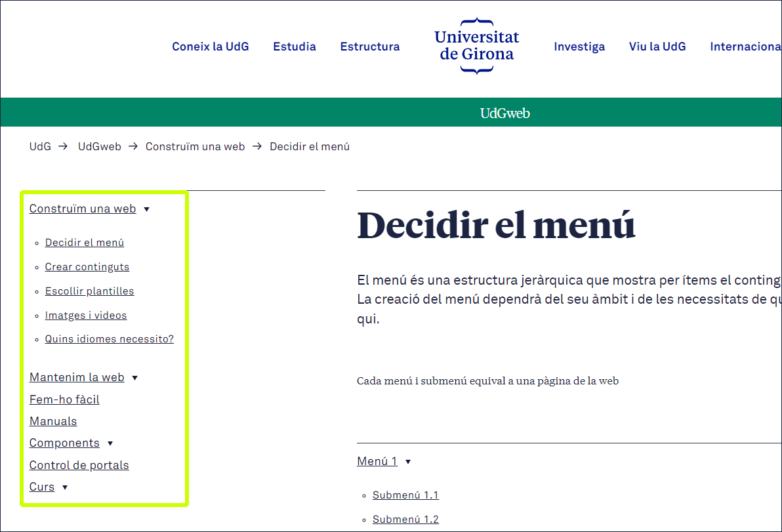This screenshot has height=532, width=782.
Task: Select Estructura in top navigation
Action: point(369,47)
